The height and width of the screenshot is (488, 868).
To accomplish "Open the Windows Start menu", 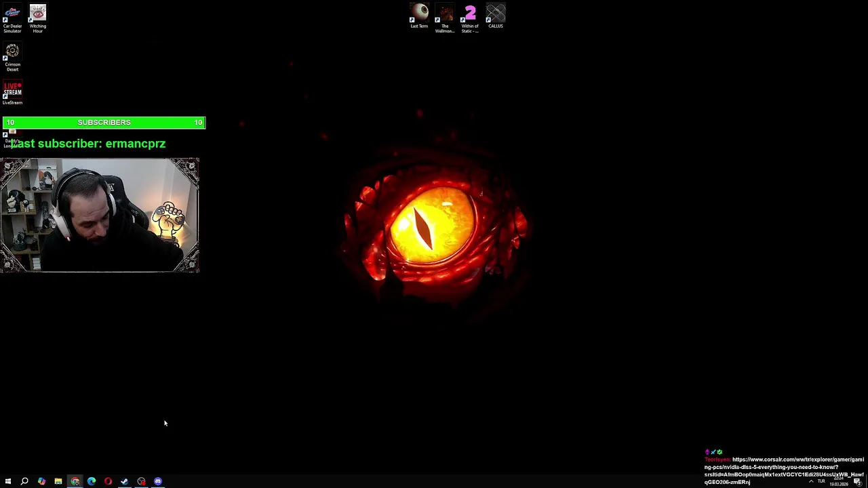I will click(8, 481).
